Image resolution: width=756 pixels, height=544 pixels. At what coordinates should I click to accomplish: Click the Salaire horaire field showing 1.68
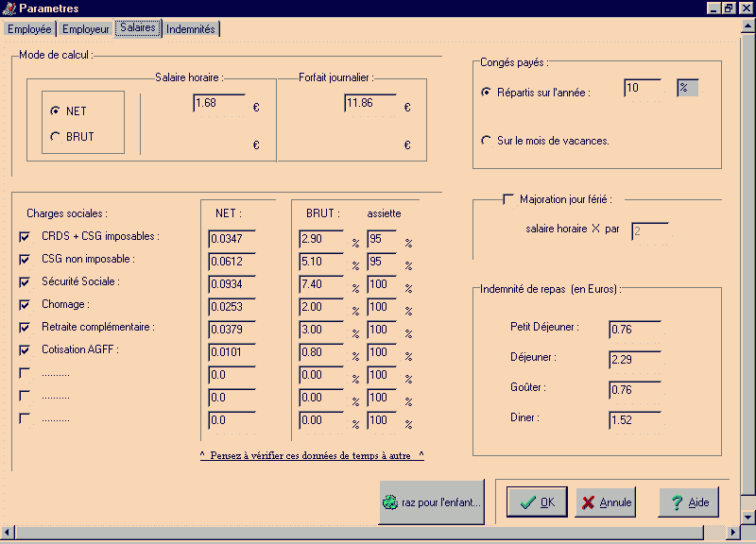219,103
